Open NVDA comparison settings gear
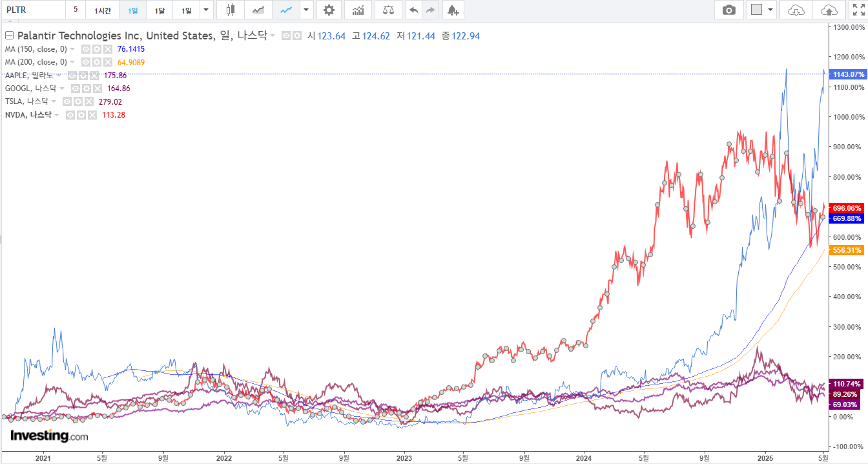Image resolution: width=868 pixels, height=464 pixels. tap(81, 115)
